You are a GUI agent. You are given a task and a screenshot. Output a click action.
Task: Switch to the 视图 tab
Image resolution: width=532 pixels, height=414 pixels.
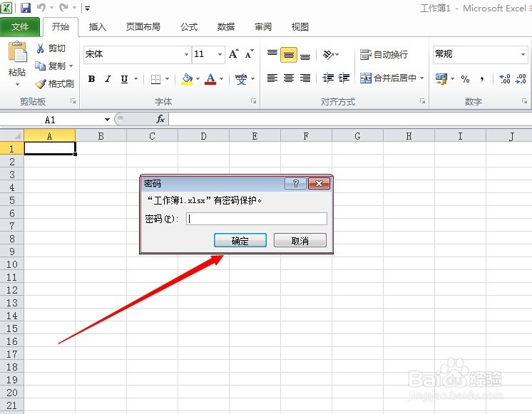tap(300, 27)
